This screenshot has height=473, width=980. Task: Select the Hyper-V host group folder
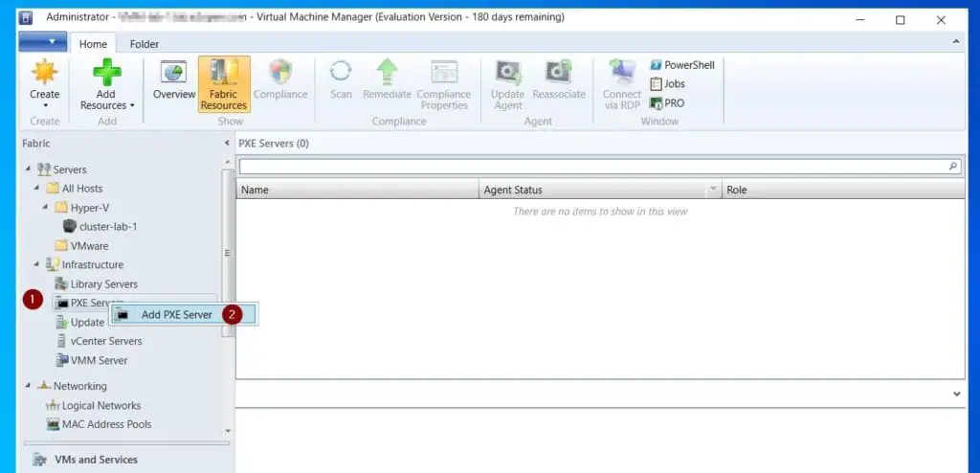pyautogui.click(x=82, y=208)
